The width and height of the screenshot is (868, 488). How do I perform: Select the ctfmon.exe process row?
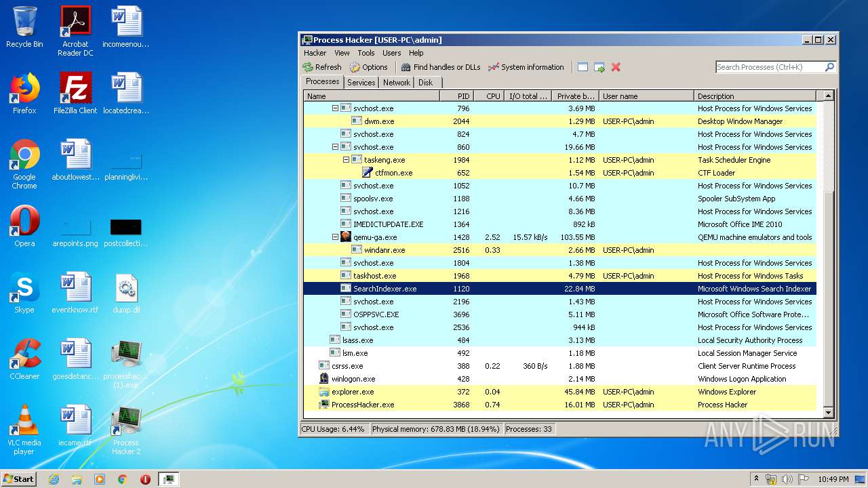559,173
